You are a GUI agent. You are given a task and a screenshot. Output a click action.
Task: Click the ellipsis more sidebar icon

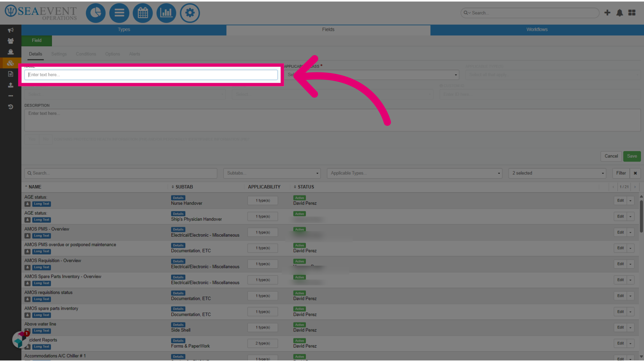click(x=11, y=96)
